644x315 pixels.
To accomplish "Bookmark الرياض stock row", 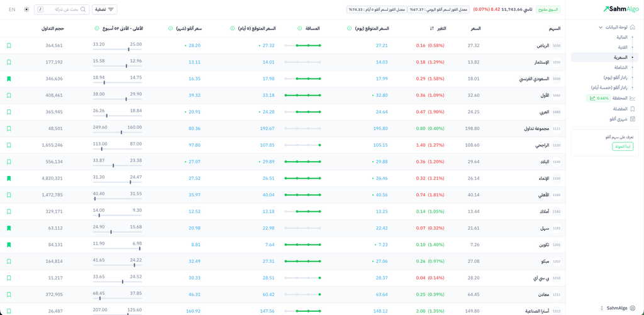I will [9, 46].
